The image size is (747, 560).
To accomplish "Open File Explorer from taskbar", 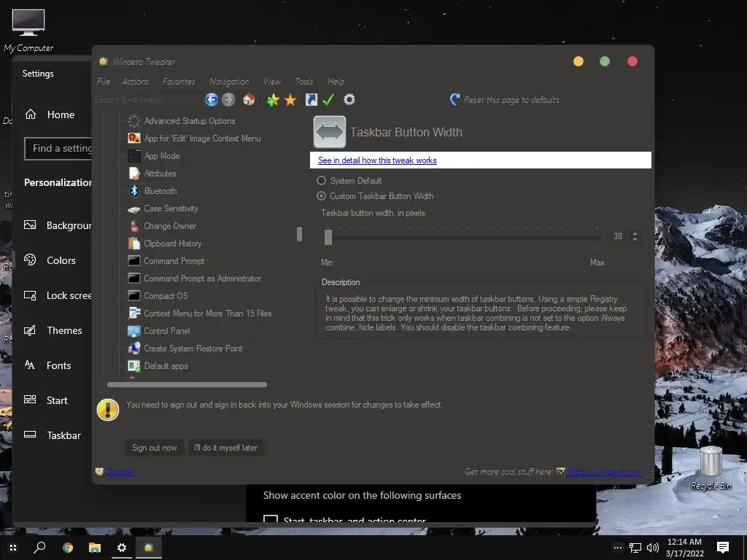I will (x=95, y=548).
